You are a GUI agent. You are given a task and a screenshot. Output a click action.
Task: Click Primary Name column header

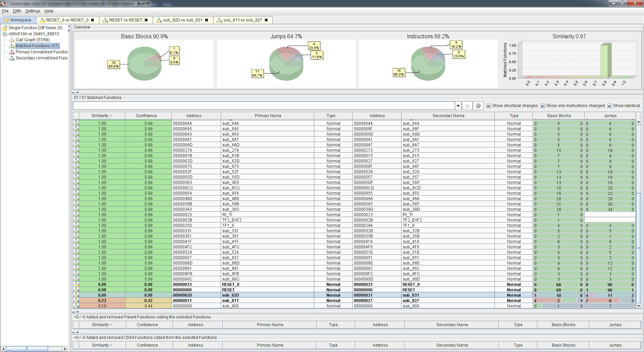point(268,116)
